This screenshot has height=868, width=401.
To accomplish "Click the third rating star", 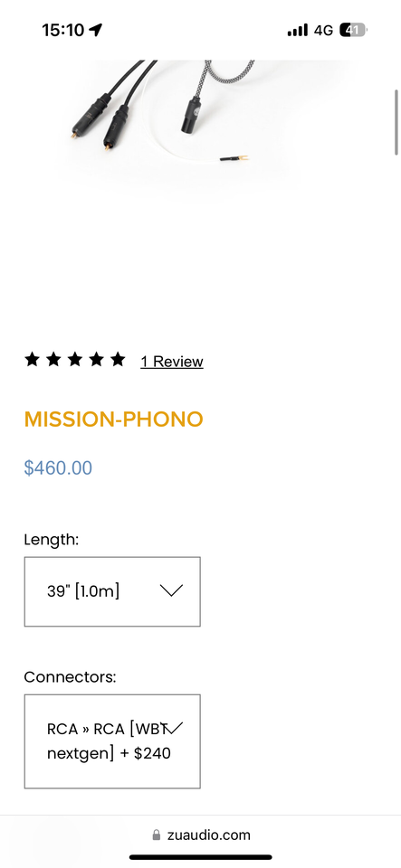I will (75, 360).
